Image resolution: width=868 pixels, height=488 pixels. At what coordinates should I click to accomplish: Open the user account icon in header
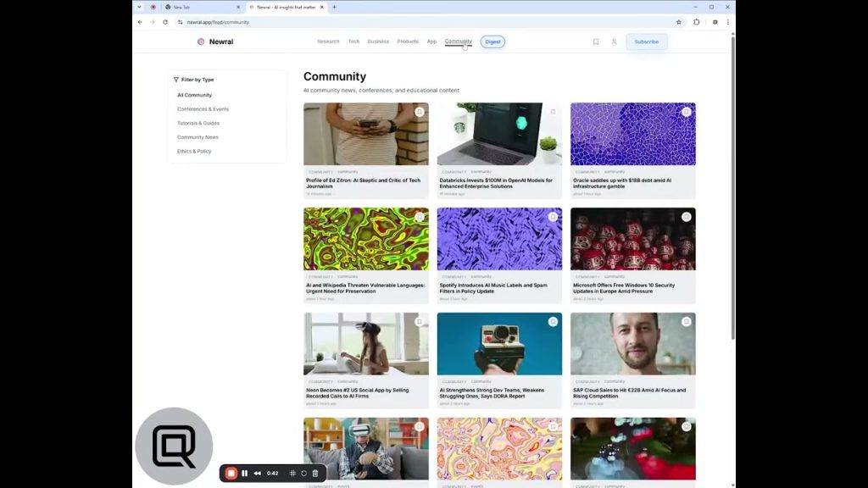tap(614, 42)
